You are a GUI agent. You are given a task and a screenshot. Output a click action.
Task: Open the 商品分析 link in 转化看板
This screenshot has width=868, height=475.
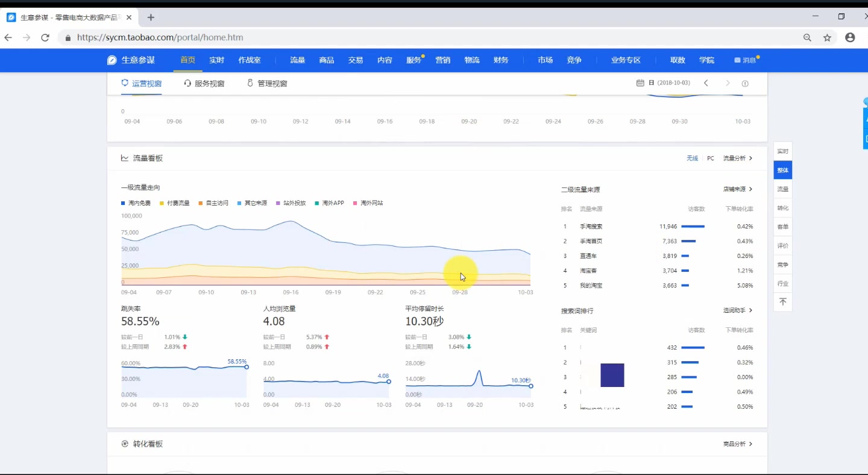[738, 444]
